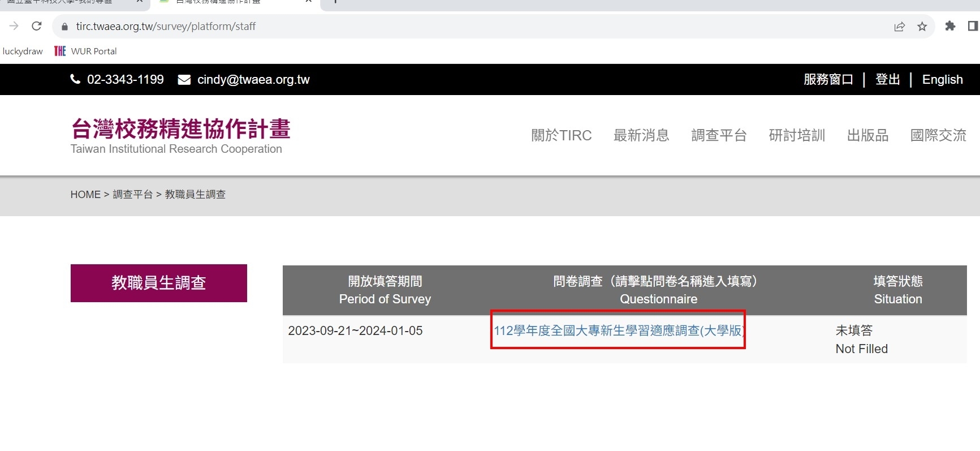
Task: Click HOME in the breadcrumb
Action: [85, 195]
